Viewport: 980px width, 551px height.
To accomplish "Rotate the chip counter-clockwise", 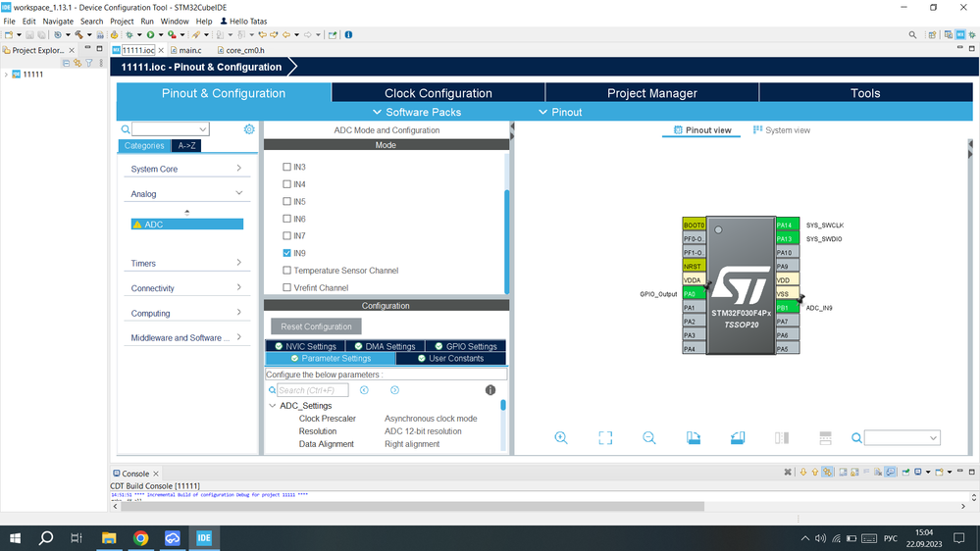I will [x=738, y=438].
